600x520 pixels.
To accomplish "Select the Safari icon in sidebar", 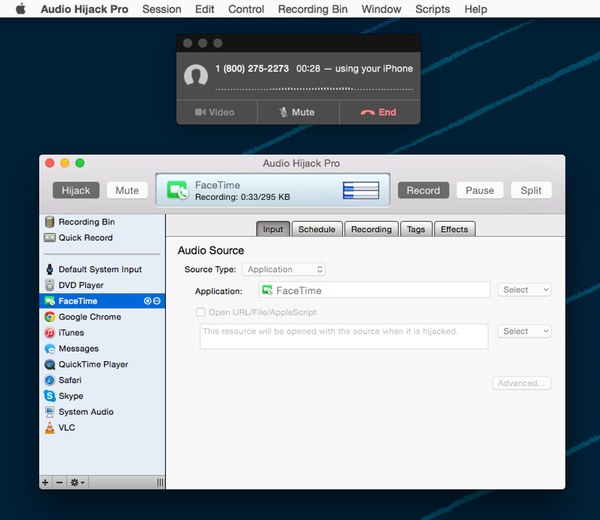I will tap(49, 380).
